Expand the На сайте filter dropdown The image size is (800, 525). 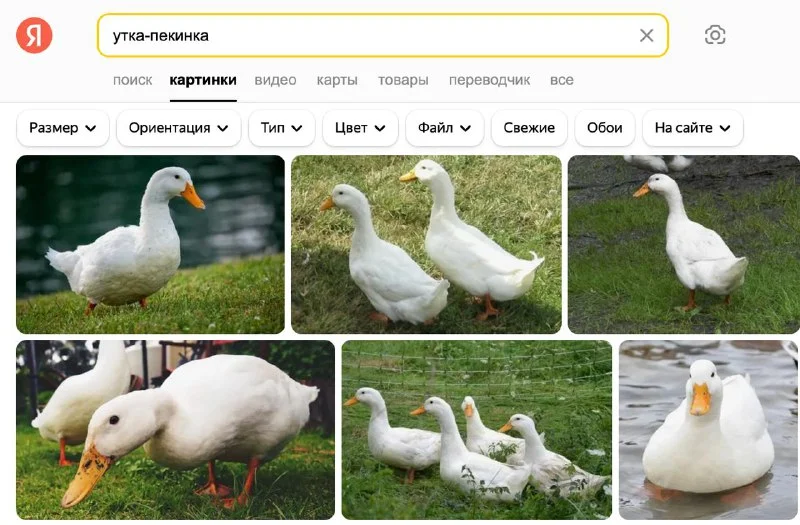(x=692, y=128)
